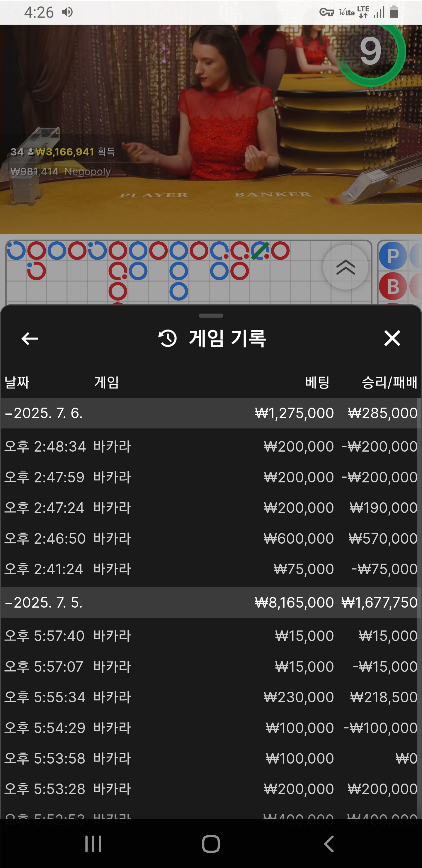Screen dimensions: 422x868
Task: Select the 베팅 column header
Action: click(x=317, y=382)
